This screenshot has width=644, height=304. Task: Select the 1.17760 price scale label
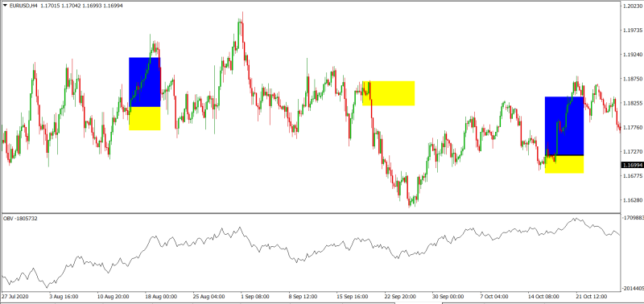tap(634, 128)
